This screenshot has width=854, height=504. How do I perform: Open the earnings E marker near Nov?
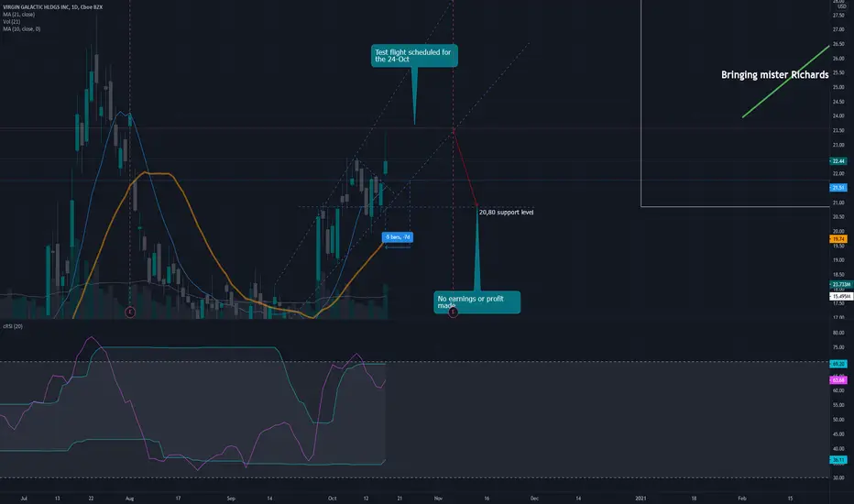point(453,312)
